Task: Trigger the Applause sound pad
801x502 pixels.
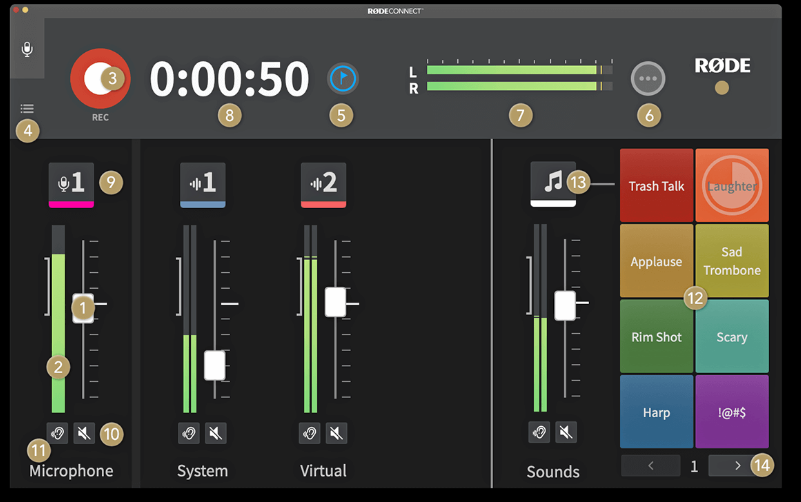Action: pos(656,261)
